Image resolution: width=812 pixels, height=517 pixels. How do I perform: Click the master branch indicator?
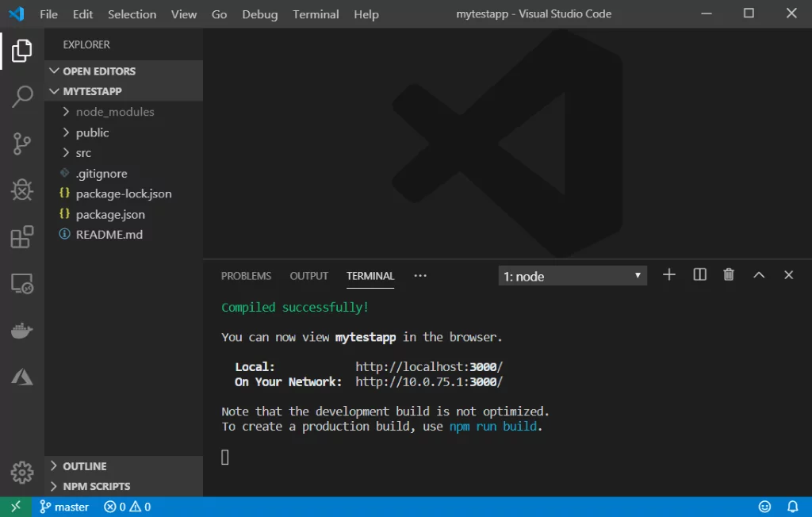[x=64, y=507]
